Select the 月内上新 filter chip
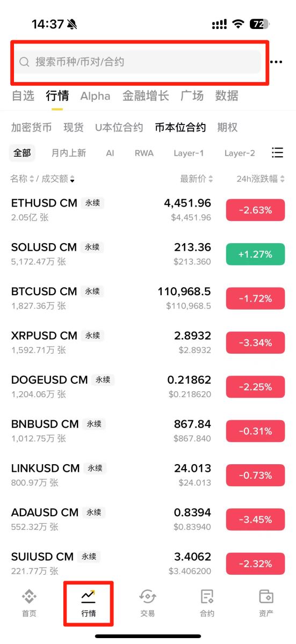 69,153
